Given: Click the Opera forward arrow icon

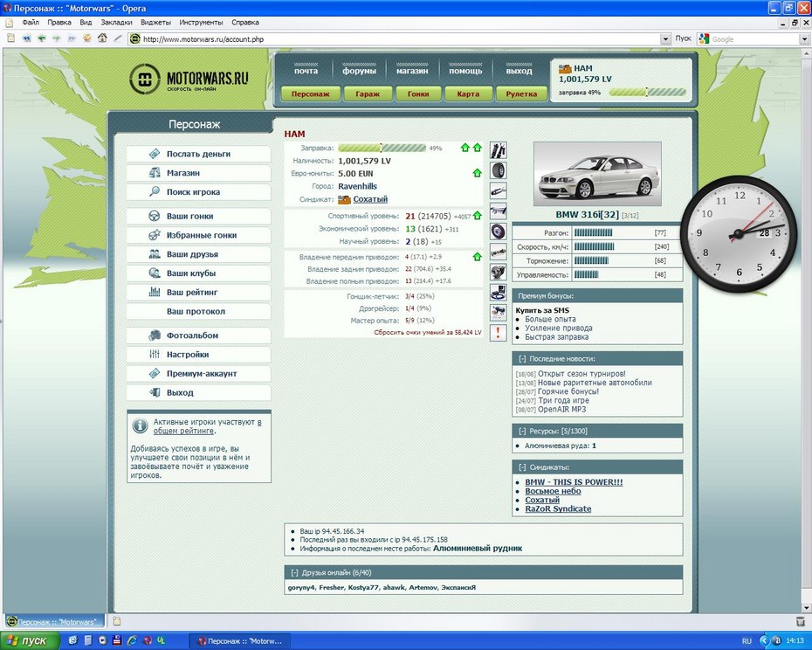Looking at the screenshot, I should pyautogui.click(x=57, y=38).
